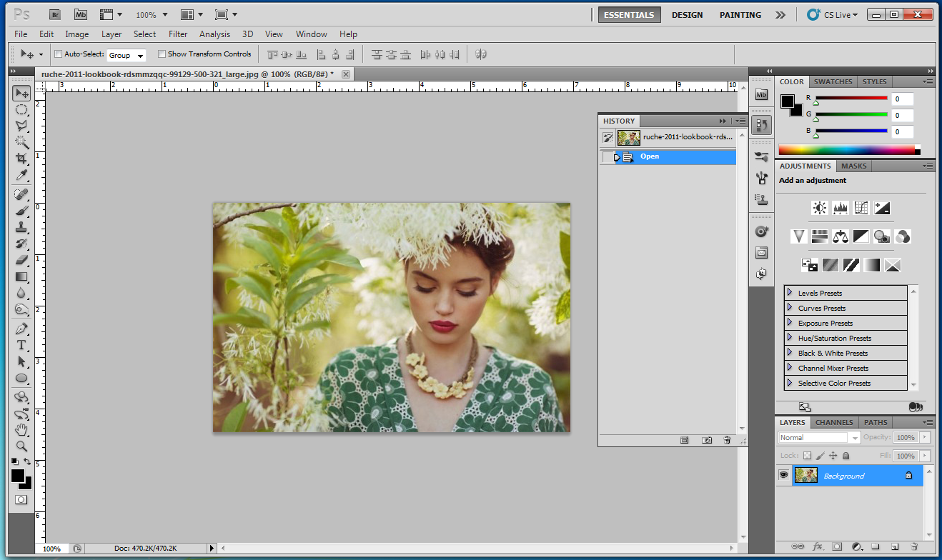This screenshot has width=942, height=560.
Task: Enable Show Transform Controls checkbox
Action: pyautogui.click(x=162, y=54)
